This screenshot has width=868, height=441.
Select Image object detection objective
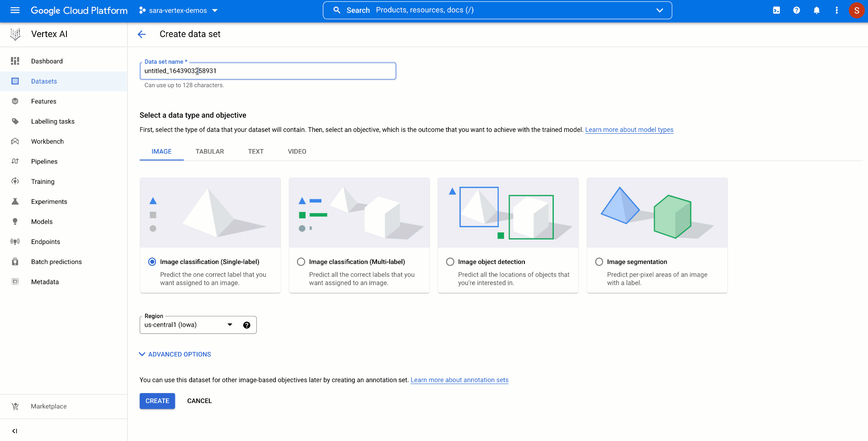click(x=450, y=261)
